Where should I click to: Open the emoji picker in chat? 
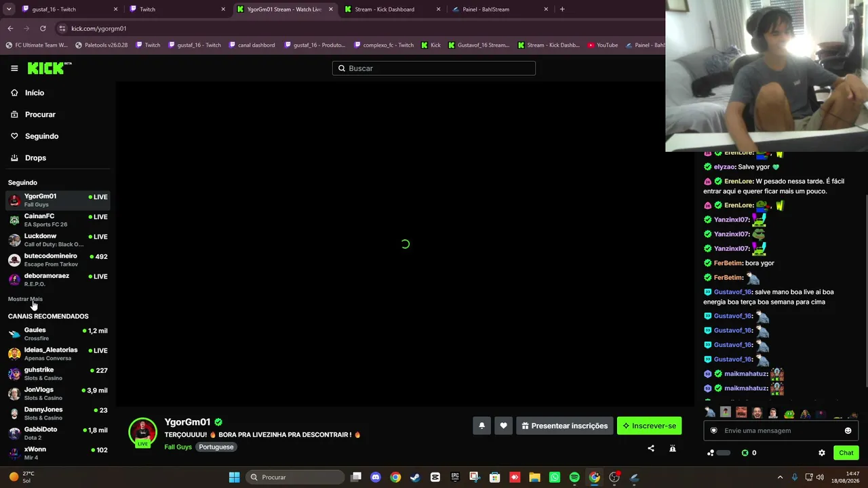(848, 430)
